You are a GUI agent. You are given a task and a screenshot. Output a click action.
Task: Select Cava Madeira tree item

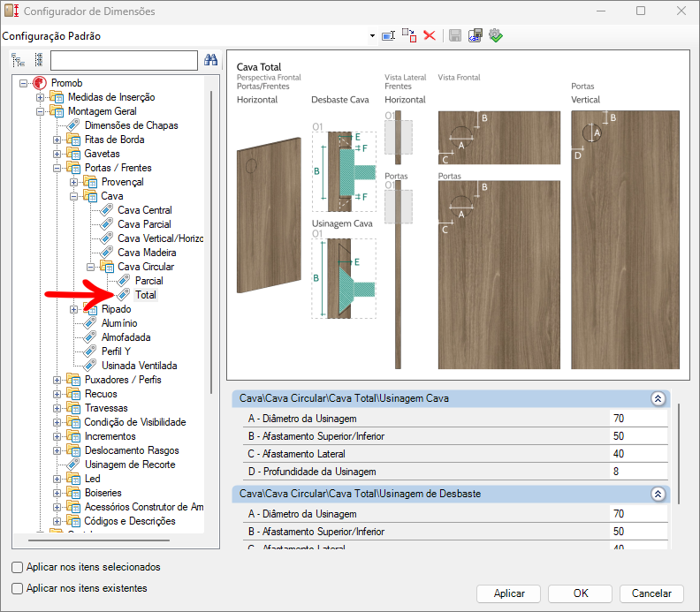pyautogui.click(x=147, y=253)
